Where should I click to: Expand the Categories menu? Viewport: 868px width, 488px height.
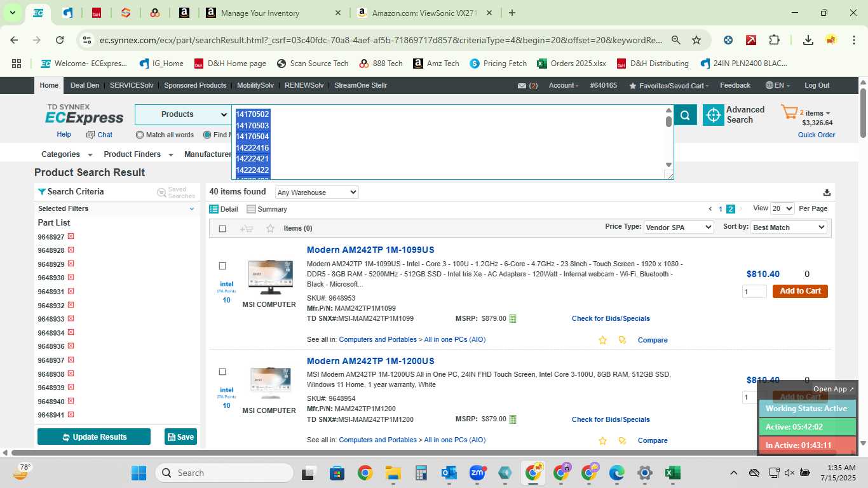tap(67, 154)
